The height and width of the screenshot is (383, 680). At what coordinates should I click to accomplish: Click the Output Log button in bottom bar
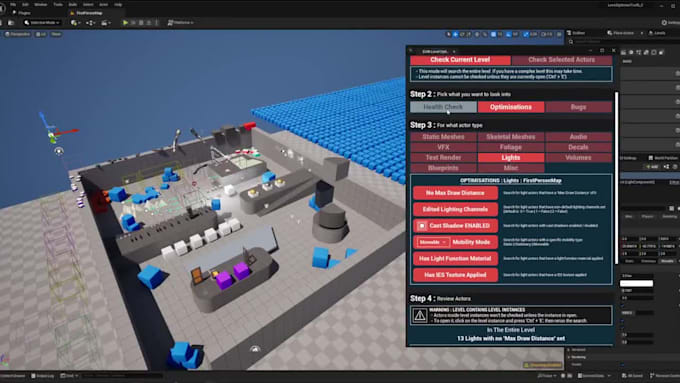point(43,376)
